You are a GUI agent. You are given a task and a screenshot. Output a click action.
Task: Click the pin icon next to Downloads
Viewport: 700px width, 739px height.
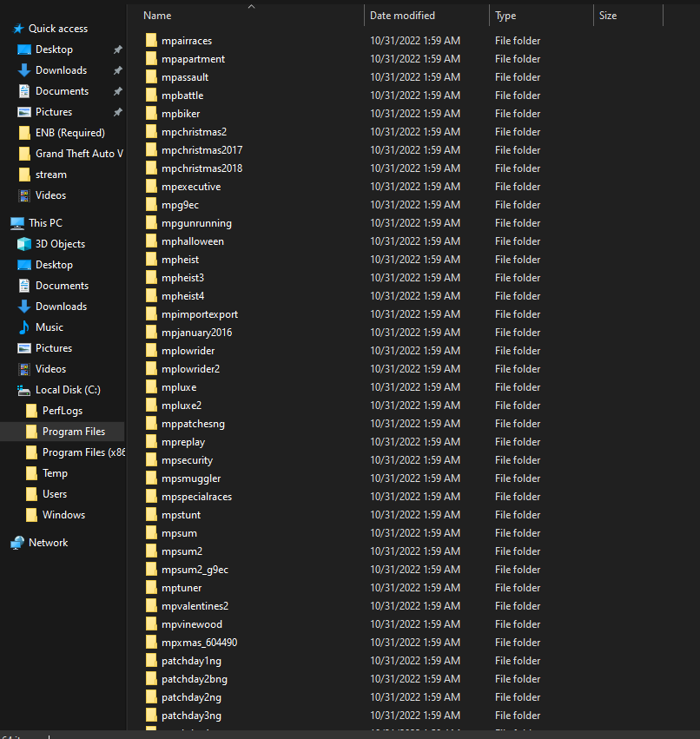point(118,70)
